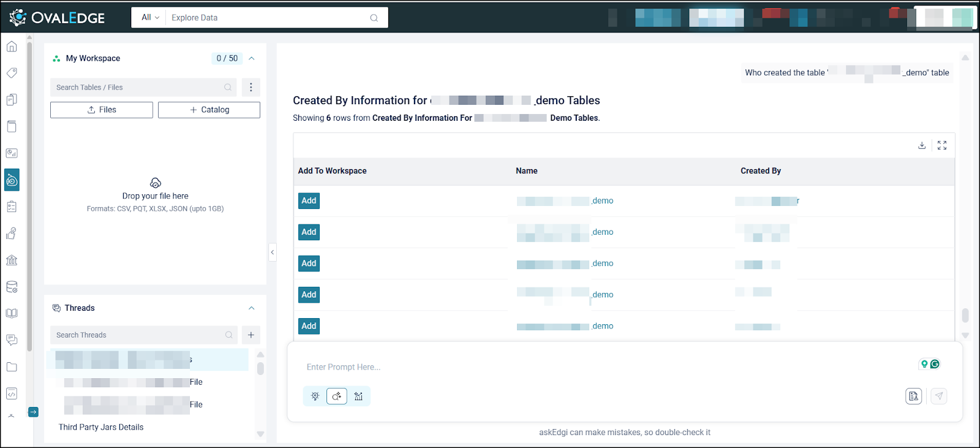Toggle the chart mode icon below prompt
Image resolution: width=980 pixels, height=448 pixels.
point(359,397)
